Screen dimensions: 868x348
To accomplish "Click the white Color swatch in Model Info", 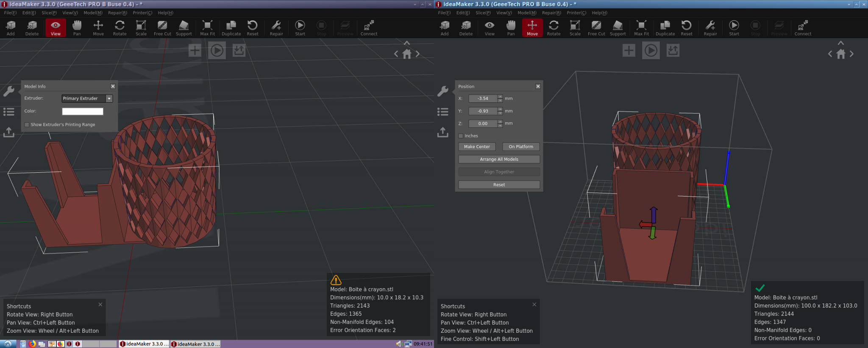I will 83,111.
